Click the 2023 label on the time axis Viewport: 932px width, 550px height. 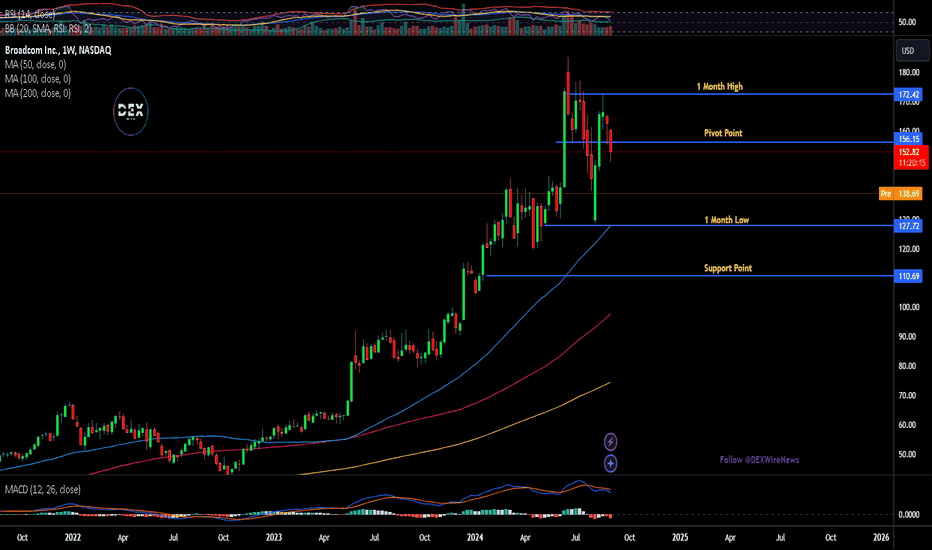click(274, 538)
